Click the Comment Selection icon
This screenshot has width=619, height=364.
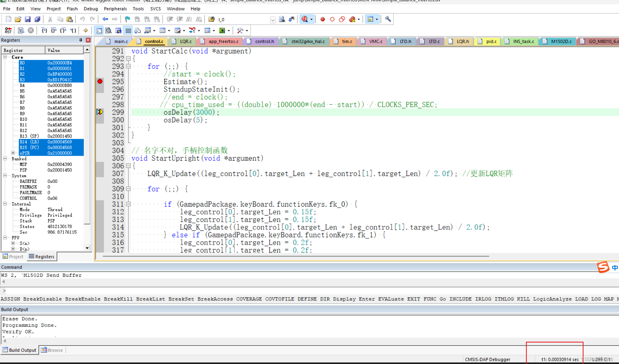(189, 19)
